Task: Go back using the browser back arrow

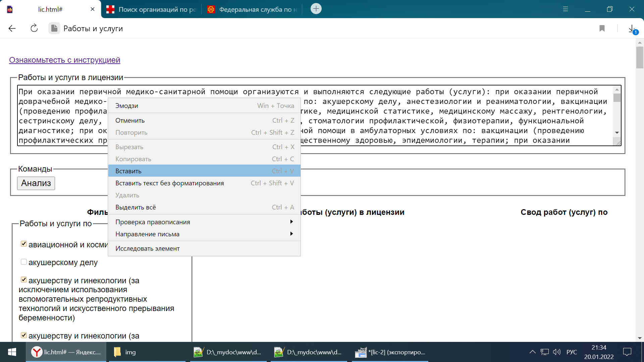Action: point(12,28)
